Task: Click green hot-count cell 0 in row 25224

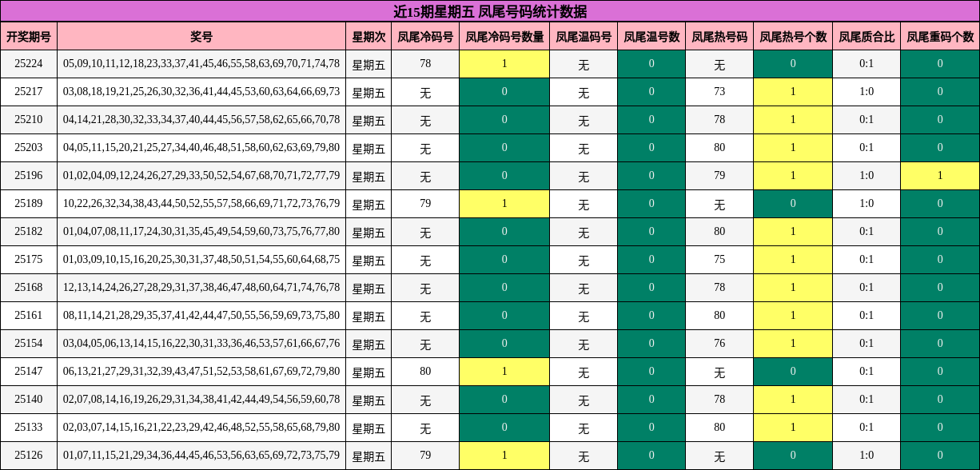Action: click(793, 64)
